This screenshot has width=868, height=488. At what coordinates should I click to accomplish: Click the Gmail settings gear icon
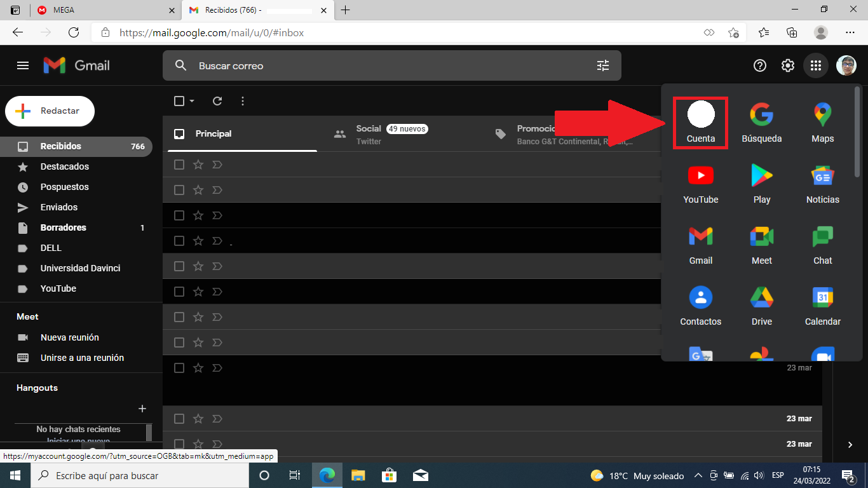[788, 65]
